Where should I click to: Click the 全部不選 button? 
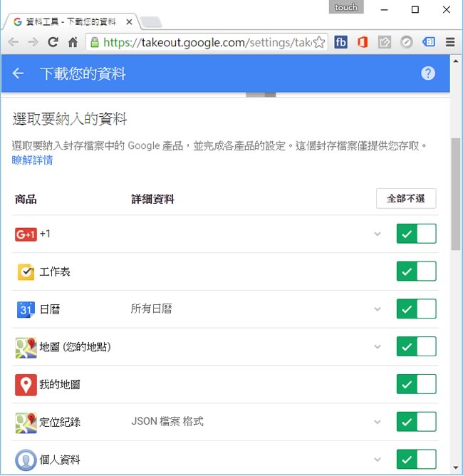pyautogui.click(x=406, y=199)
